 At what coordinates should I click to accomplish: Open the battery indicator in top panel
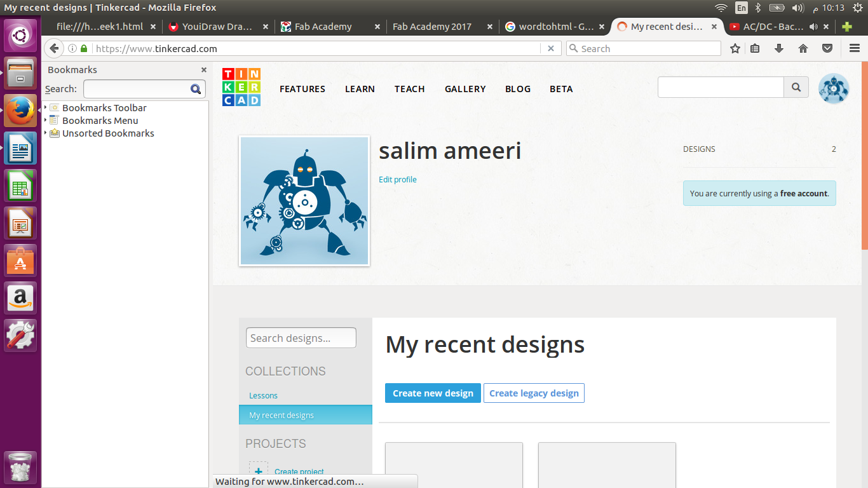[776, 8]
